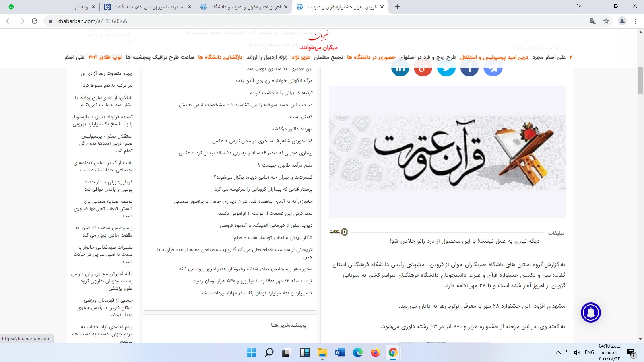
Task: Expand the tab search dropdown arrow
Action: pos(579,6)
